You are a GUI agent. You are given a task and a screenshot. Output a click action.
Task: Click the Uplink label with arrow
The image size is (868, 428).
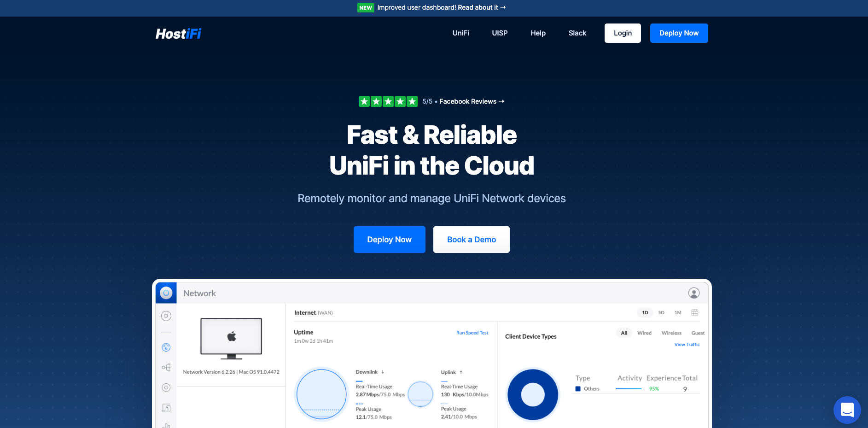tap(452, 372)
